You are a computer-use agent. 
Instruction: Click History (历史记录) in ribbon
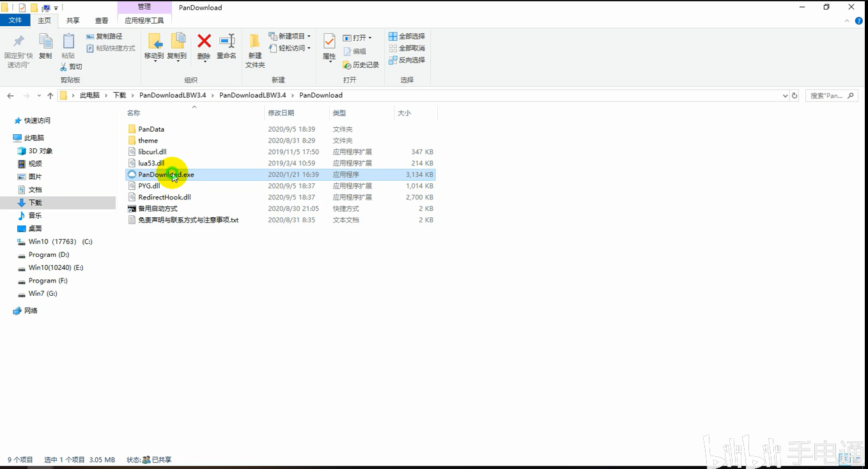click(x=361, y=65)
